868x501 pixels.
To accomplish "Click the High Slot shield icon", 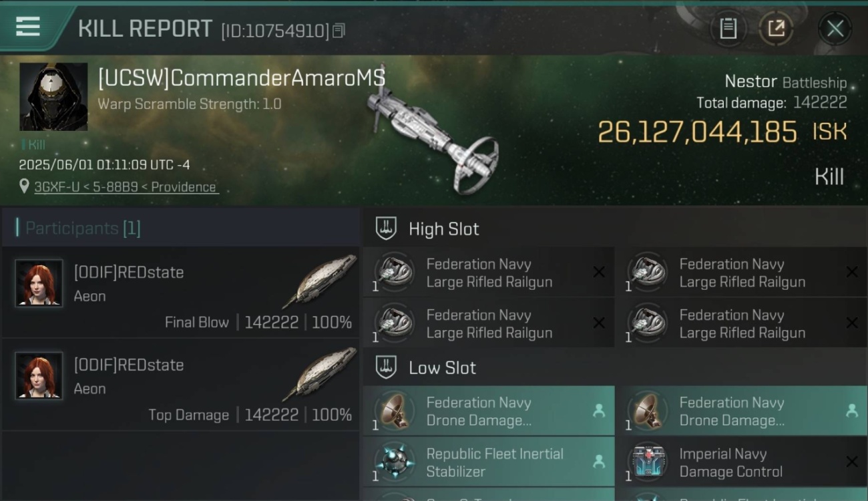I will [386, 228].
